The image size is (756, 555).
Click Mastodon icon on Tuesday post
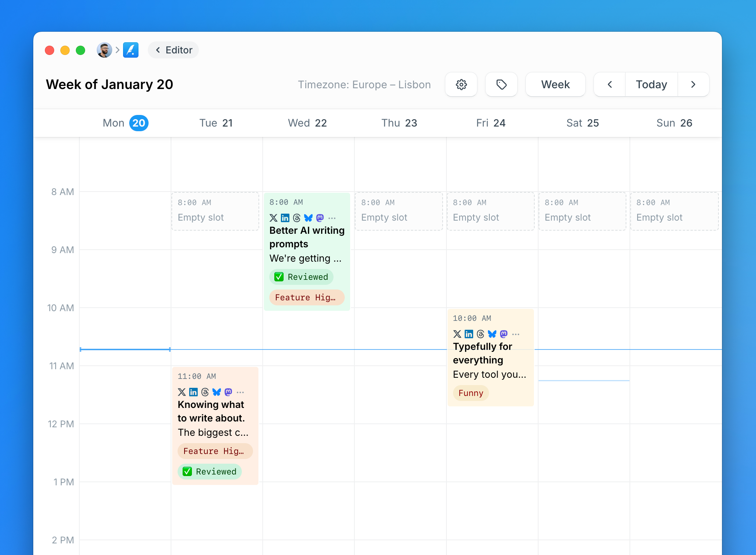pyautogui.click(x=228, y=392)
